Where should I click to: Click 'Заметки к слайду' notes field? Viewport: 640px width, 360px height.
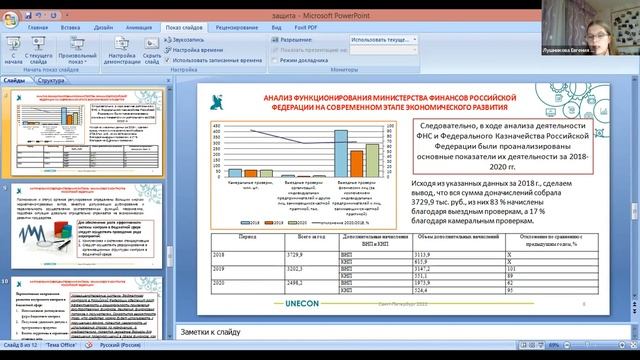[403, 332]
